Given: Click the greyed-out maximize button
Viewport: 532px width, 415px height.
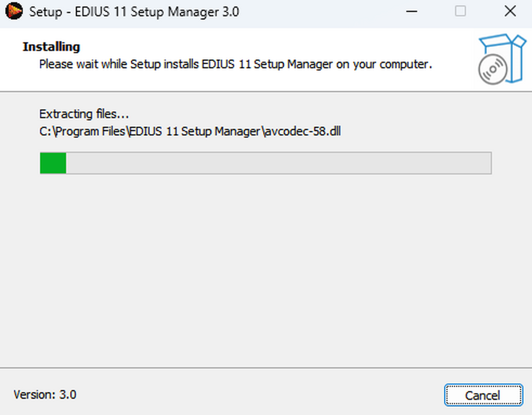Looking at the screenshot, I should point(461,12).
